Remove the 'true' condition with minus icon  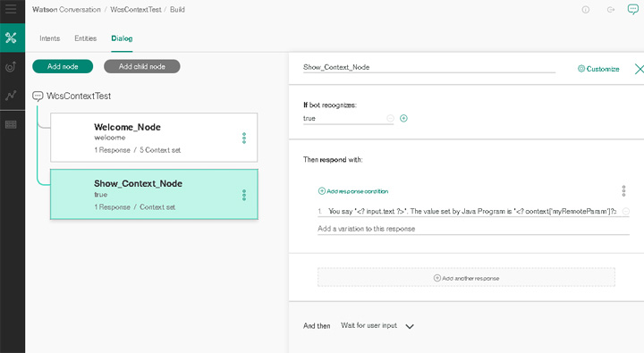(390, 118)
